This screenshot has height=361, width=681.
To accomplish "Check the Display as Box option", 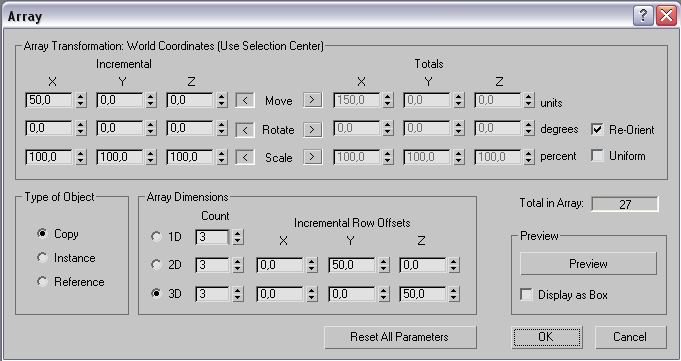I will (526, 295).
